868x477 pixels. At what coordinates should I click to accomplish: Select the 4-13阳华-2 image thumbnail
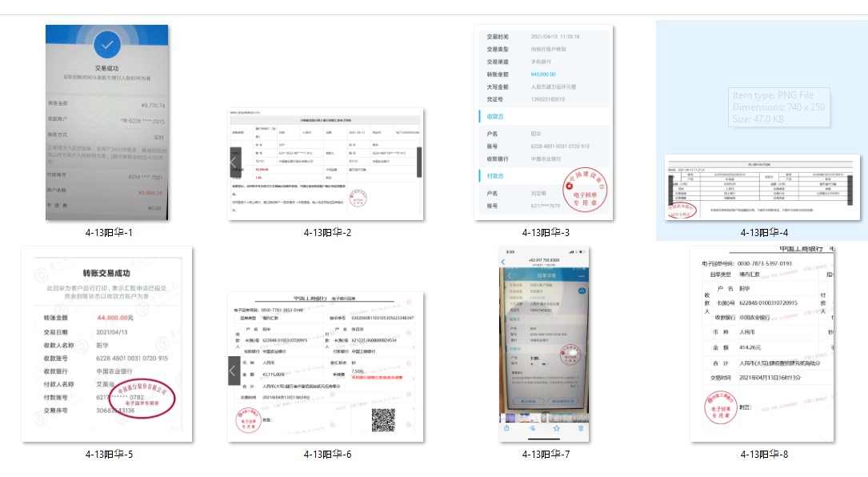pyautogui.click(x=326, y=163)
